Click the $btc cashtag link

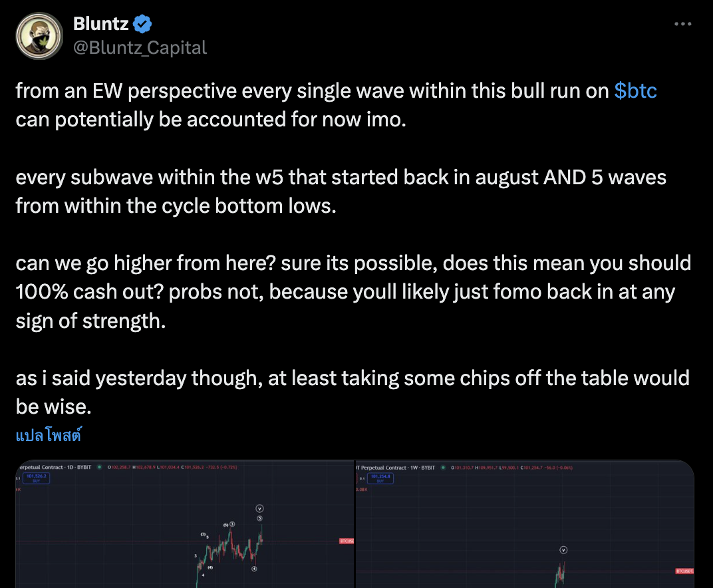(x=635, y=91)
